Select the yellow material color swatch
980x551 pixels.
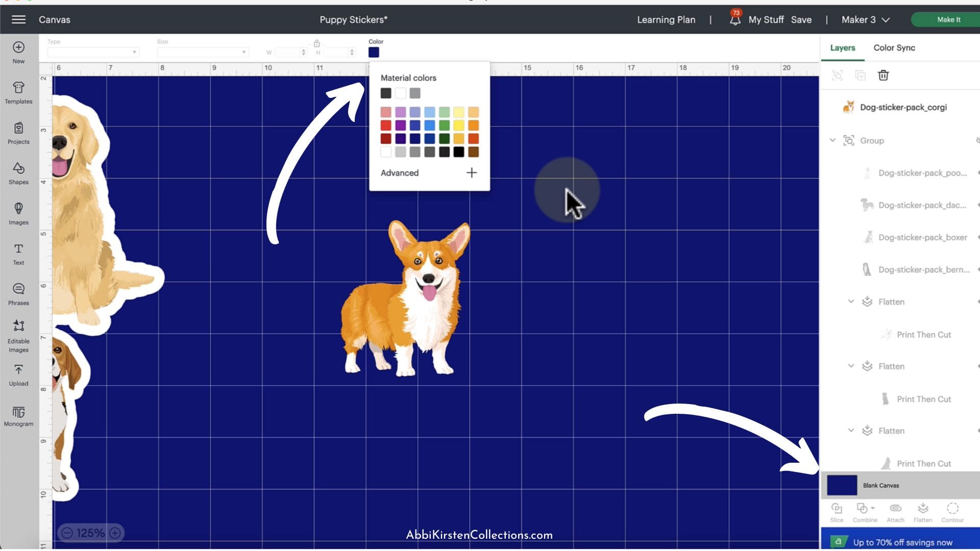point(458,126)
